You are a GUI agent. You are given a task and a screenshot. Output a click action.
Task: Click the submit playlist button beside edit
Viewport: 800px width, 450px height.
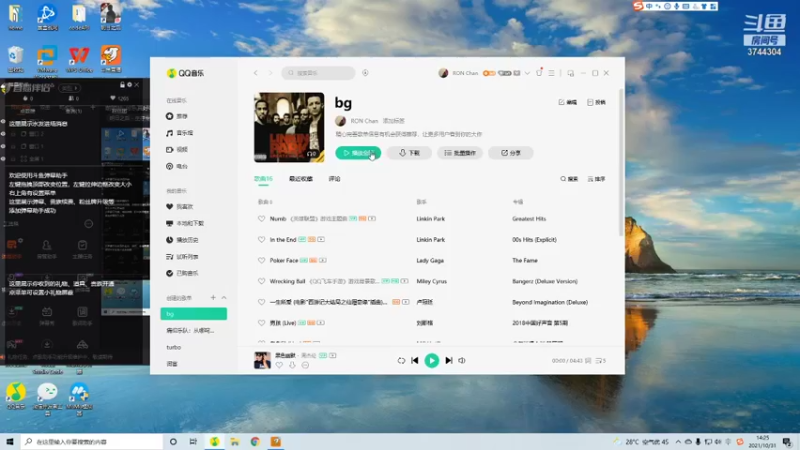pyautogui.click(x=596, y=102)
